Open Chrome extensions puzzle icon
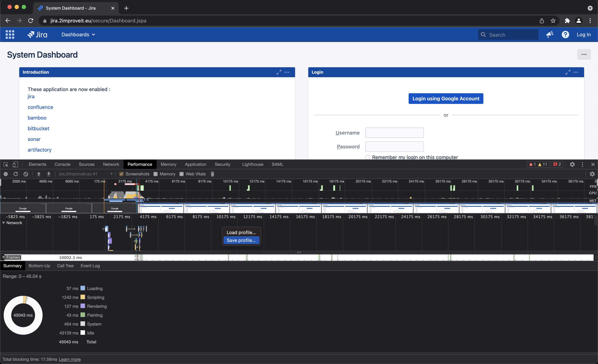This screenshot has height=364, width=598. point(567,21)
